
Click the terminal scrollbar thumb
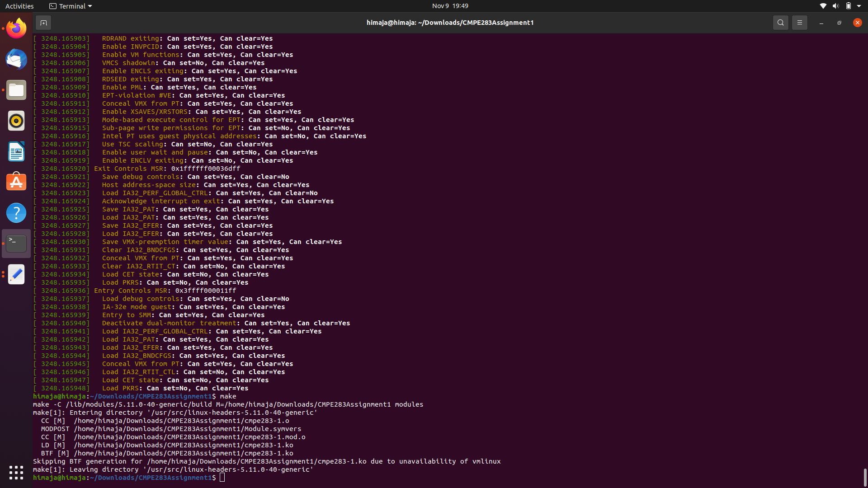[865, 477]
